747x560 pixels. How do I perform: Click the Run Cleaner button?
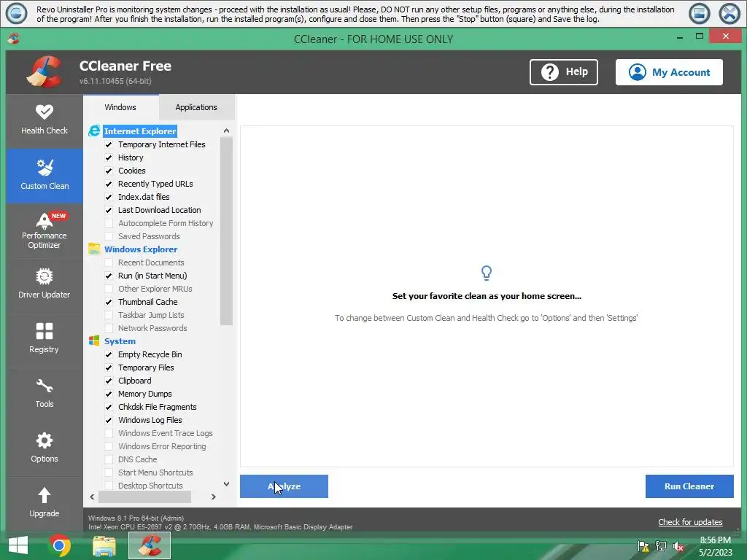(x=689, y=486)
